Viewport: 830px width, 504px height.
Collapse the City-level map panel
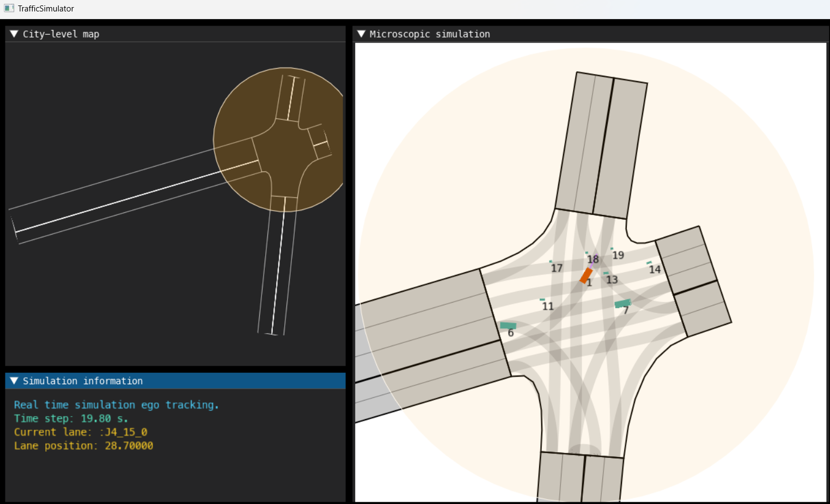point(14,34)
